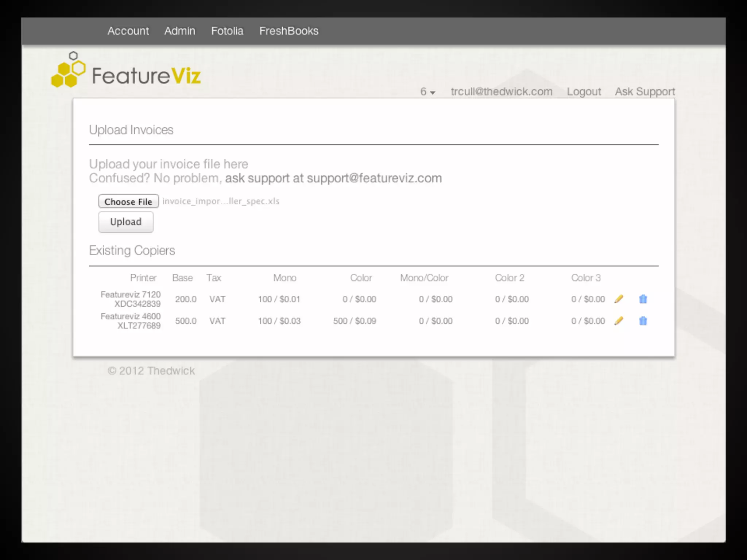The image size is (747, 560).
Task: Click the support@featureviz.com email link
Action: tap(374, 178)
